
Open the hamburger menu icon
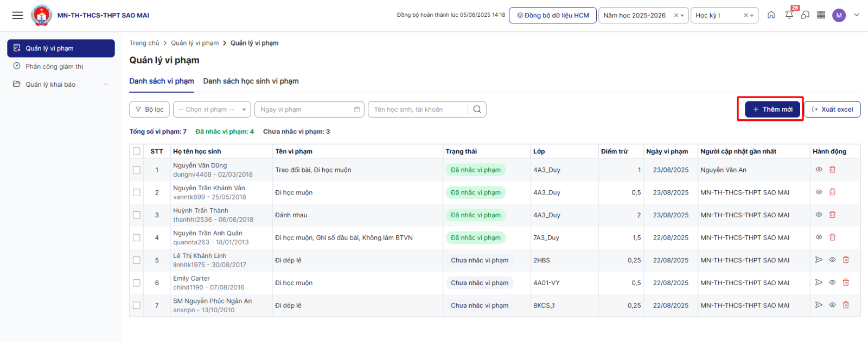coord(17,15)
